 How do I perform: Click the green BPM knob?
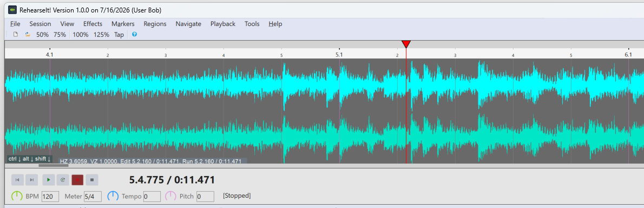tap(17, 197)
